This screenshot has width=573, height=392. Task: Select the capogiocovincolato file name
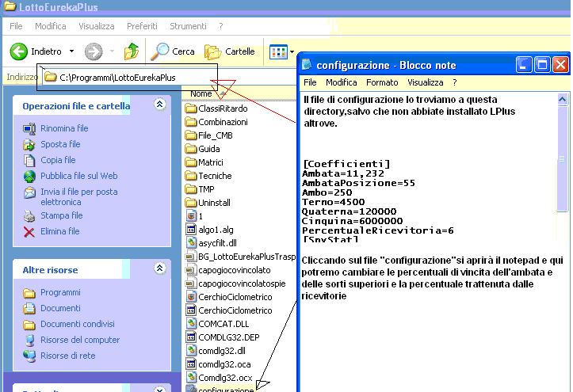click(x=235, y=270)
